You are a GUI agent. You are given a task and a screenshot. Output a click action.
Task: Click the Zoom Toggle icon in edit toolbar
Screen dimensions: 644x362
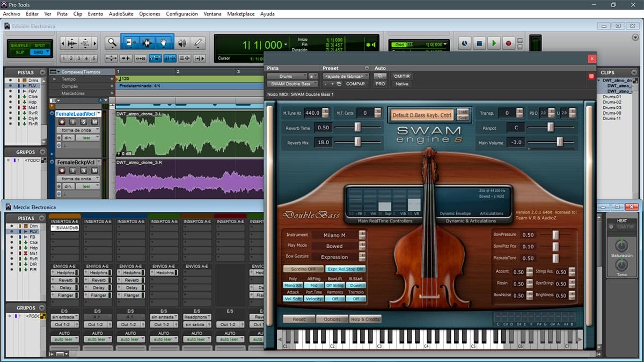[112, 58]
